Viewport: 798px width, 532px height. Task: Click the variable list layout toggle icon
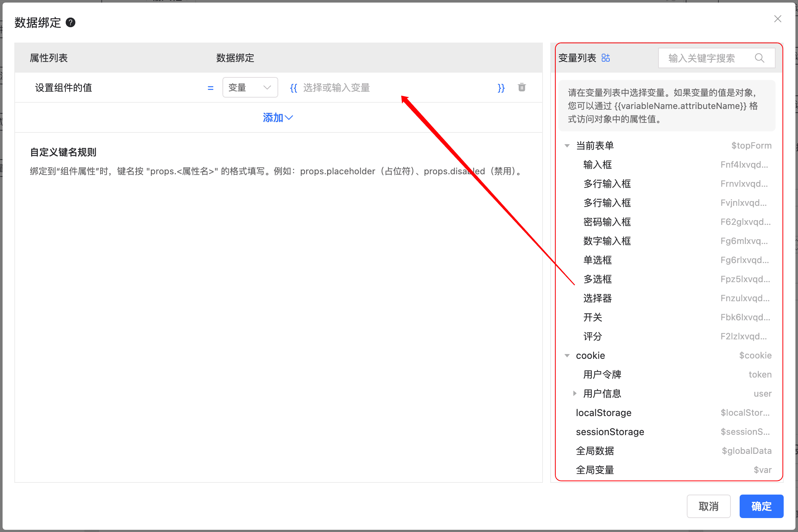(x=606, y=58)
